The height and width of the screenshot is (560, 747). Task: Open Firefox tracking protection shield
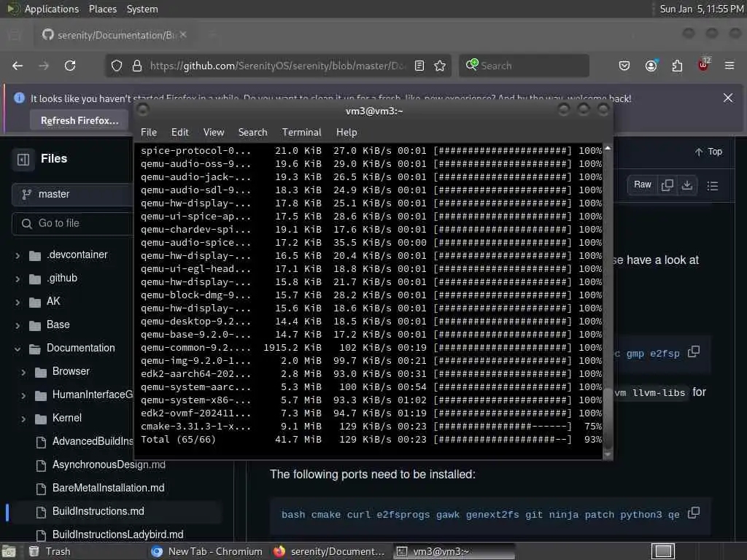tap(117, 66)
